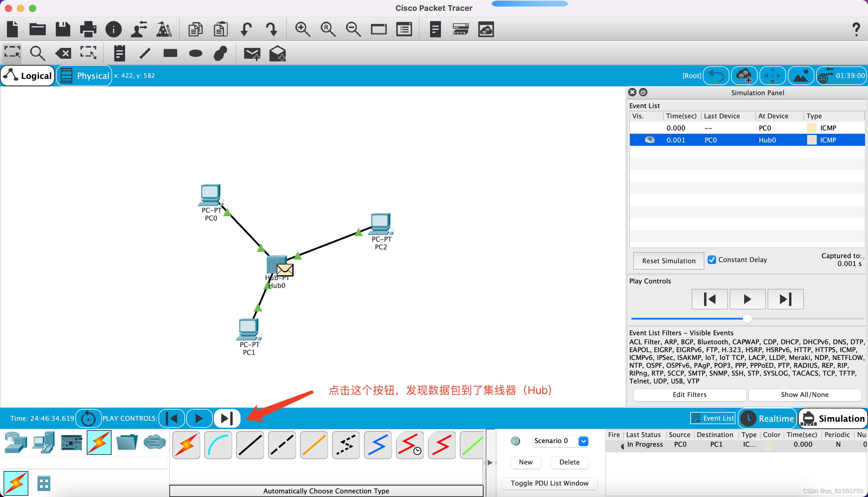This screenshot has width=868, height=497.
Task: Create a new file from toolbar
Action: tap(13, 29)
